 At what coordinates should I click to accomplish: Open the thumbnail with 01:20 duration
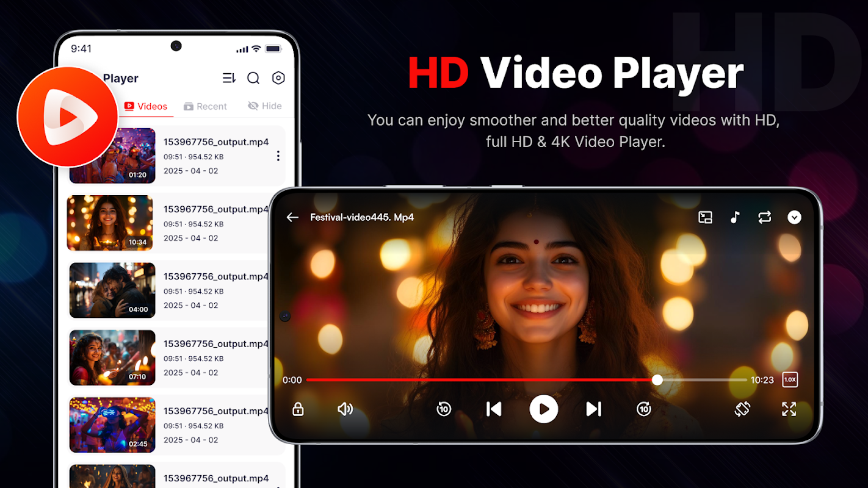tap(112, 156)
